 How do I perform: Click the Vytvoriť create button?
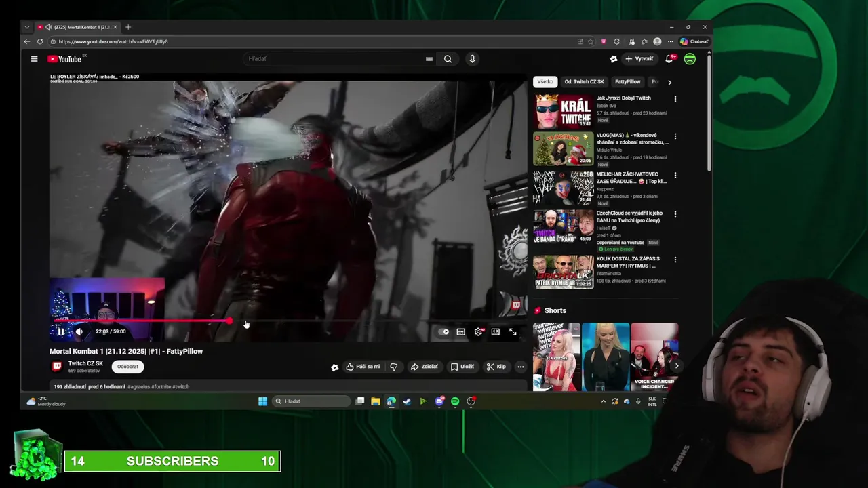pyautogui.click(x=639, y=59)
